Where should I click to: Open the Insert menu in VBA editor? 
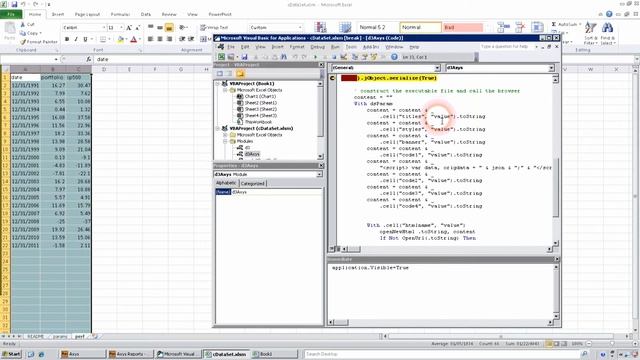[x=277, y=47]
